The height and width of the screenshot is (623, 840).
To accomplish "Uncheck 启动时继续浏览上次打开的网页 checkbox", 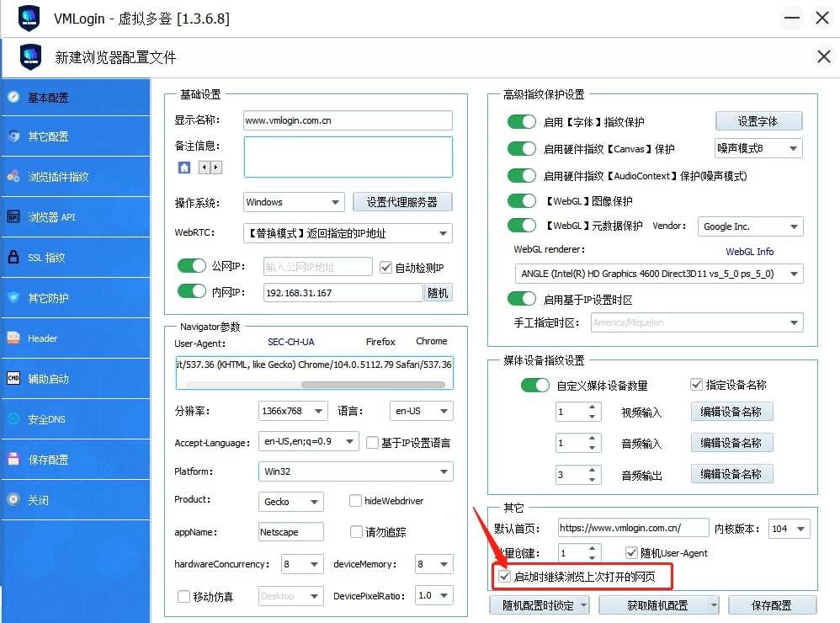I will tap(504, 577).
